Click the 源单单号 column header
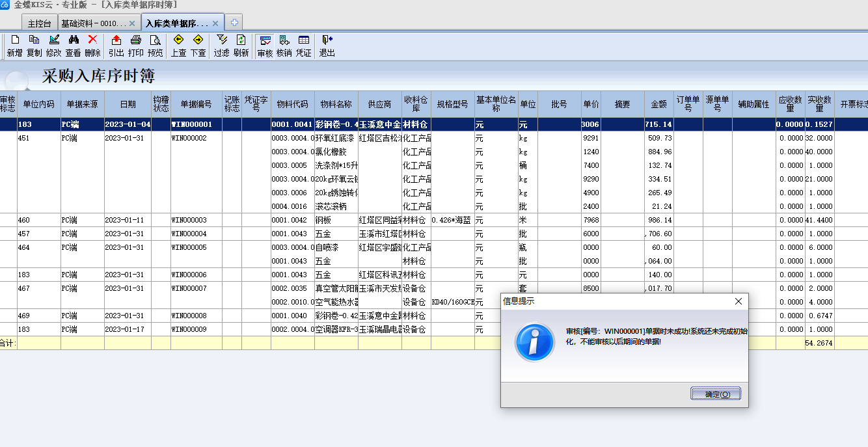 (718, 104)
